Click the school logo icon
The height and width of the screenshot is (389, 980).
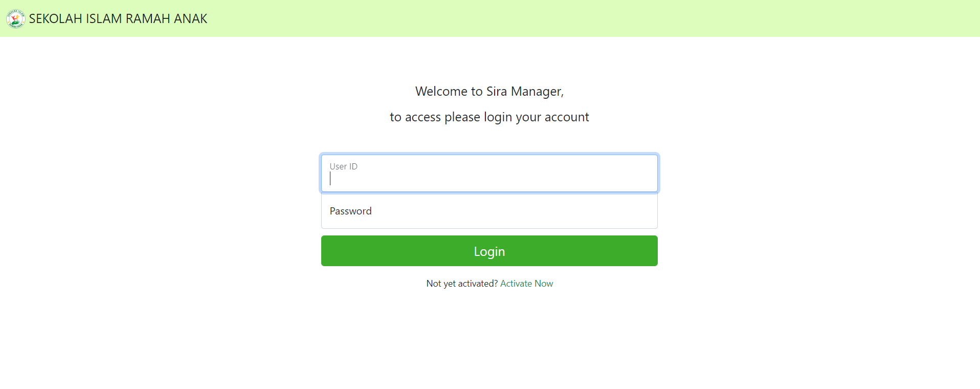tap(15, 18)
